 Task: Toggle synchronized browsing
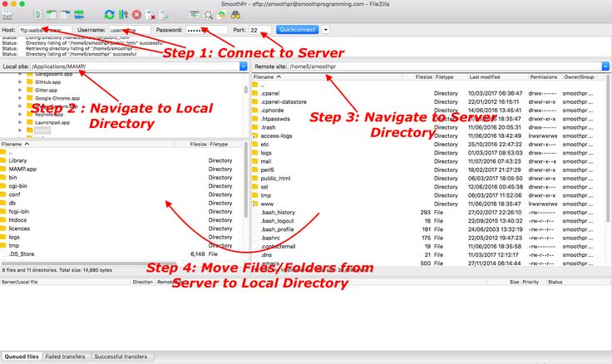[x=222, y=15]
